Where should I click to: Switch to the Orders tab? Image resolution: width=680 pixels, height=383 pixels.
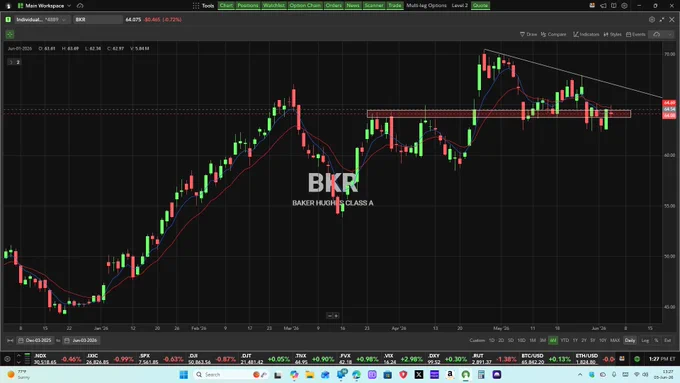[x=333, y=6]
